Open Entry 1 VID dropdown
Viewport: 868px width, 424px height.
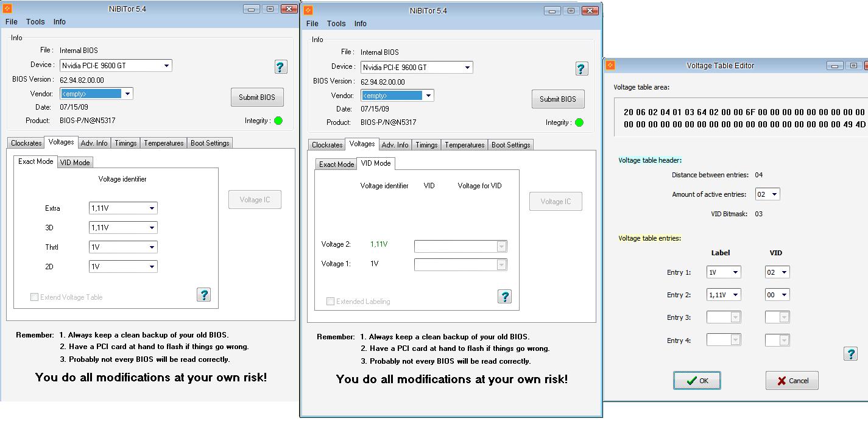click(777, 272)
